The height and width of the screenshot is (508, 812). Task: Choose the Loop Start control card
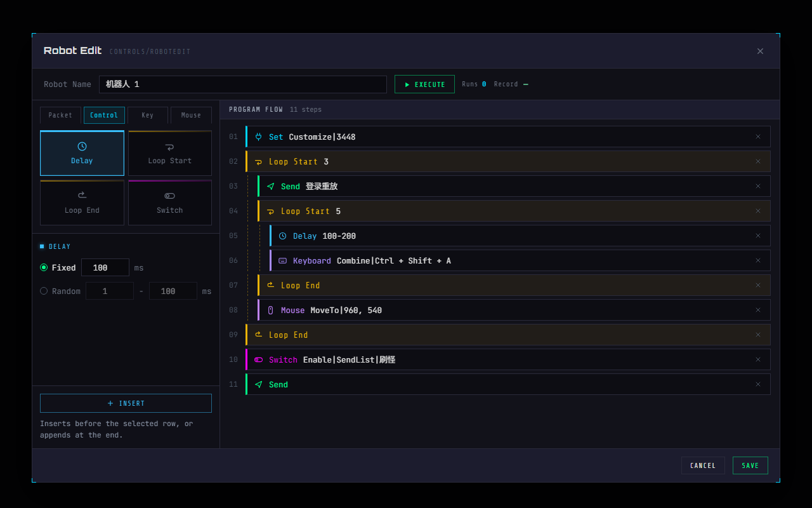[x=170, y=153]
